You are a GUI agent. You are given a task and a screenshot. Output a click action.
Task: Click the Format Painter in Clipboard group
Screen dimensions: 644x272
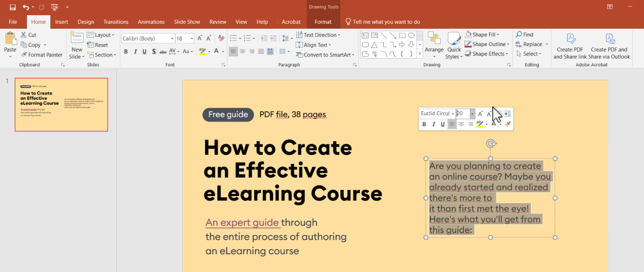(x=42, y=55)
